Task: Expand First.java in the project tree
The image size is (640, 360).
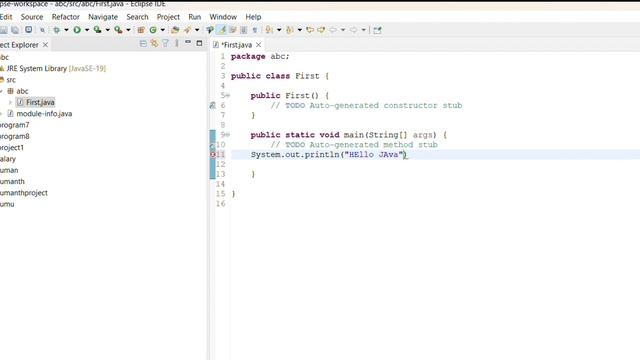Action: [x=11, y=102]
